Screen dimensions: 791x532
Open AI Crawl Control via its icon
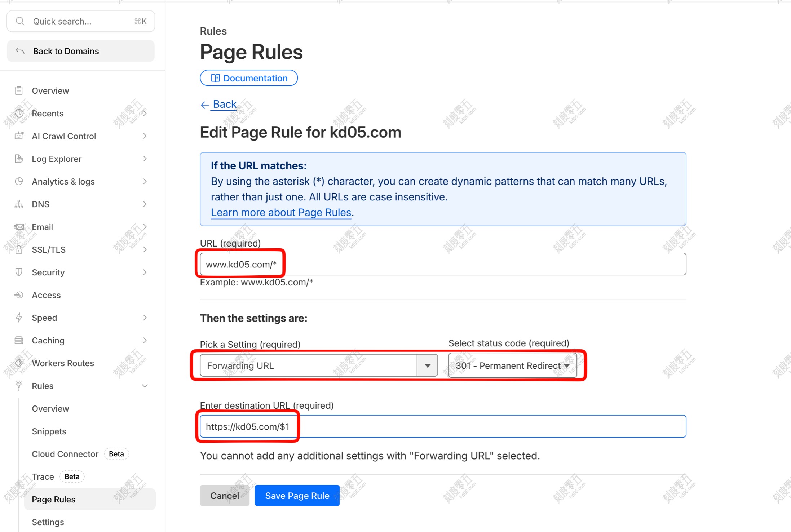click(x=19, y=136)
